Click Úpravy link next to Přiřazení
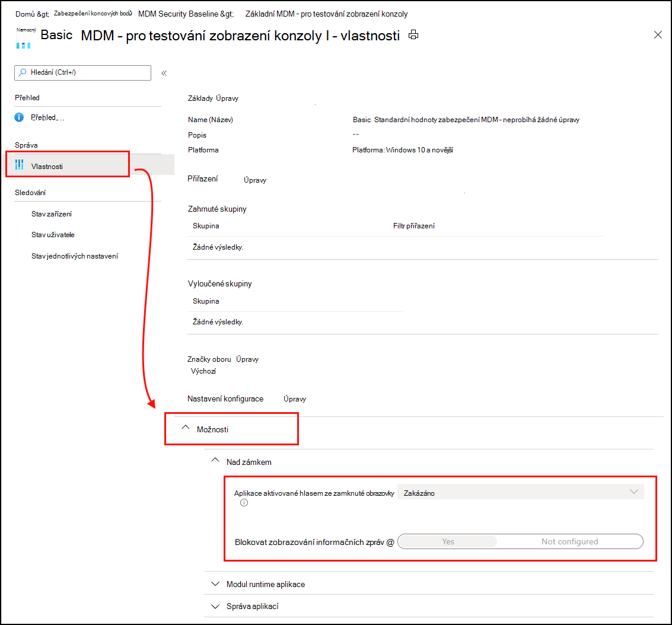 (x=255, y=180)
